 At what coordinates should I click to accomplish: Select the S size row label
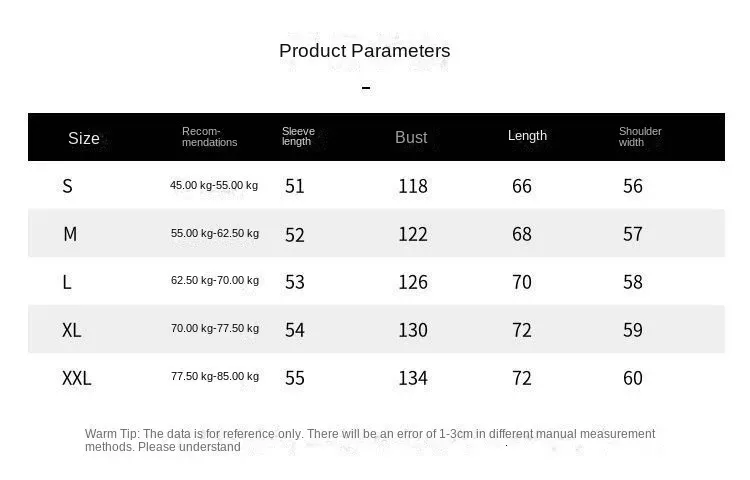(68, 186)
